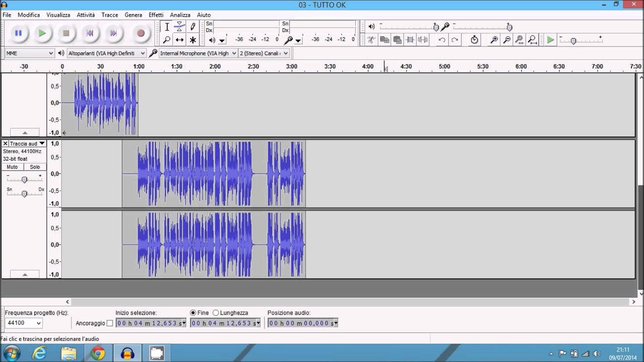The width and height of the screenshot is (644, 362).
Task: Select the Selection (I-beam) tool
Action: coord(167,27)
